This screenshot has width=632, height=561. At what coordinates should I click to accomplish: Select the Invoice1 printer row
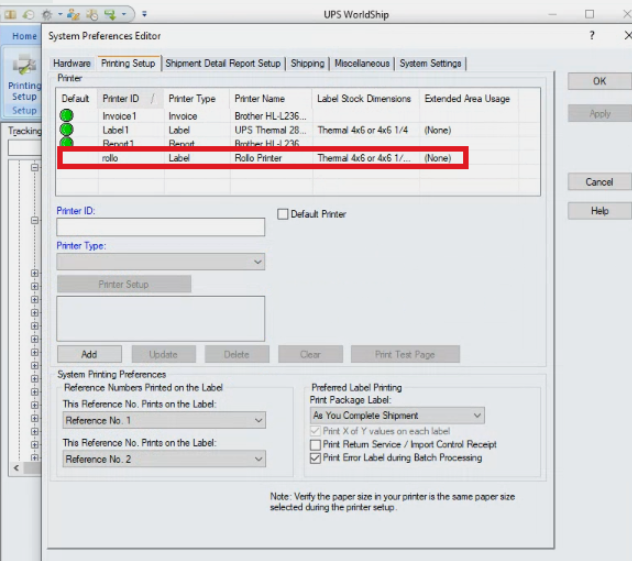pyautogui.click(x=298, y=116)
